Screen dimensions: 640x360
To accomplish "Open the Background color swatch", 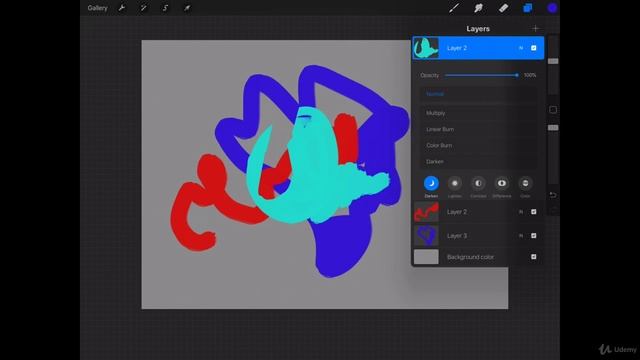I will click(426, 257).
